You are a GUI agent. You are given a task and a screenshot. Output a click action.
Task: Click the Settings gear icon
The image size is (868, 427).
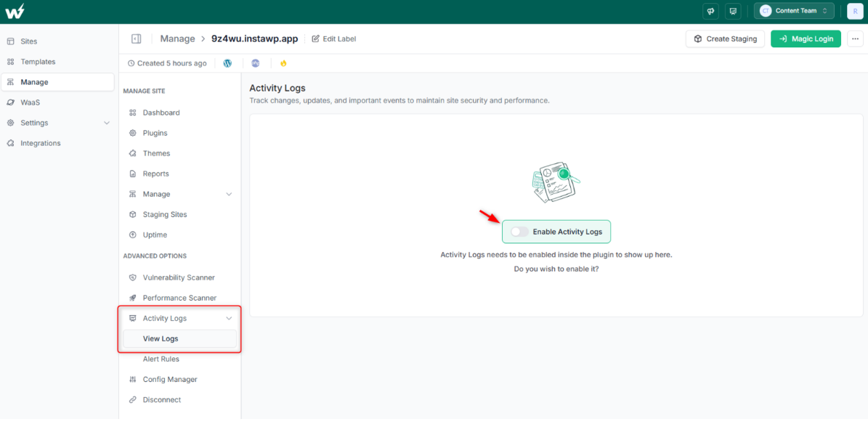10,123
